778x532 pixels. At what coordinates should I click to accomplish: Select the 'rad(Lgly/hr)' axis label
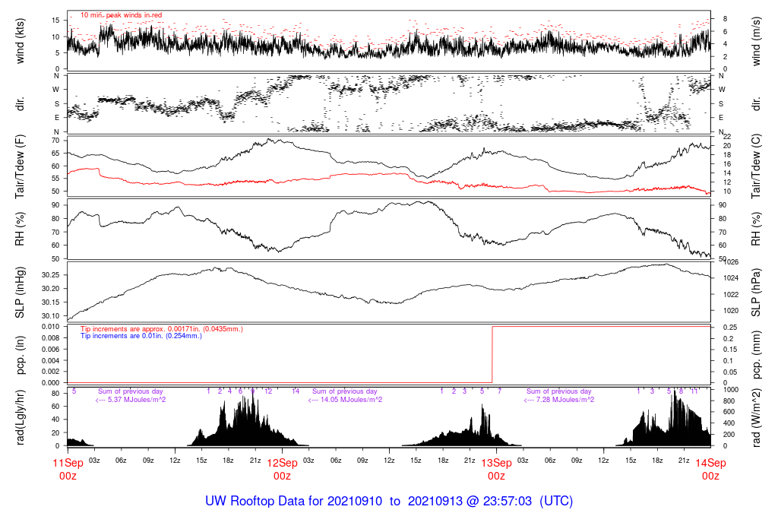click(21, 418)
